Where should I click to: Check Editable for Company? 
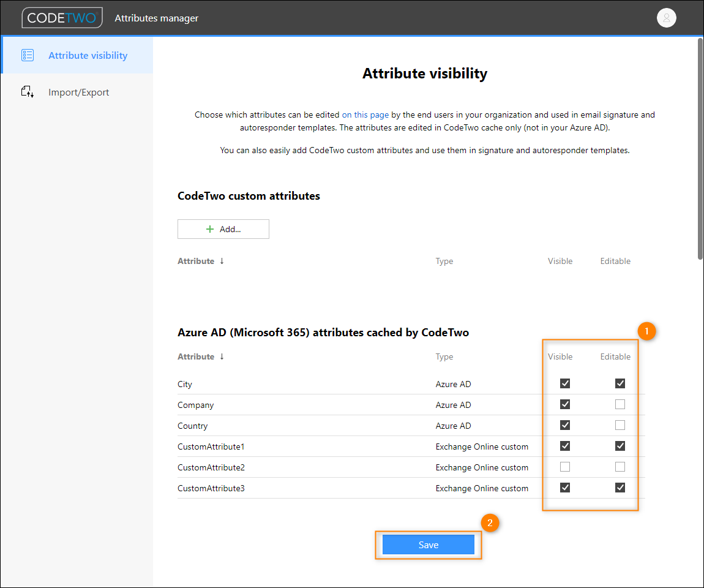620,404
